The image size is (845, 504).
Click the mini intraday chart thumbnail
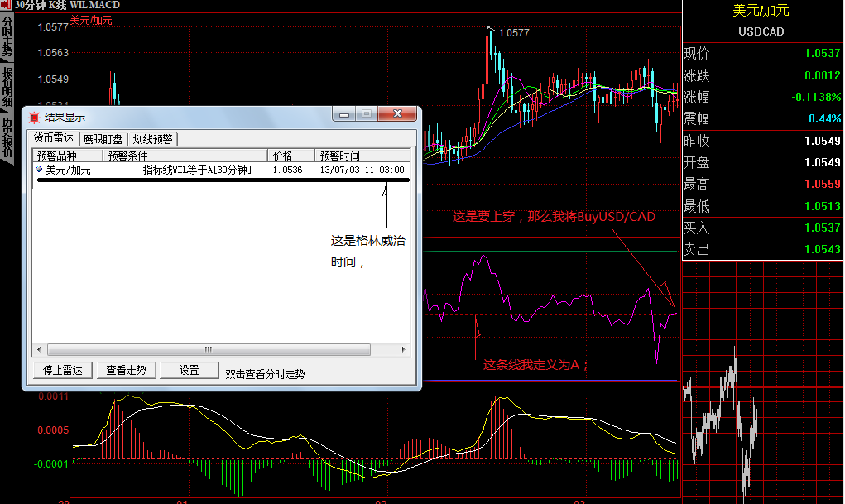coord(763,382)
